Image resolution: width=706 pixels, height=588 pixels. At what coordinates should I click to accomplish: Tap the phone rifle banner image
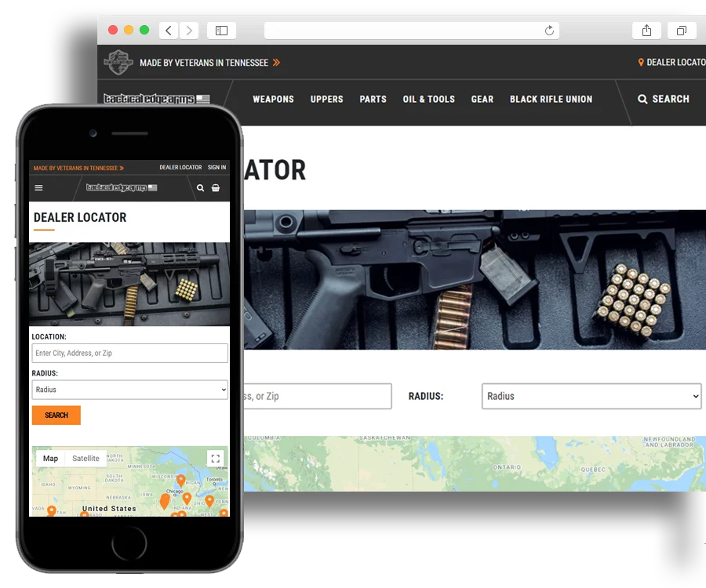[129, 284]
